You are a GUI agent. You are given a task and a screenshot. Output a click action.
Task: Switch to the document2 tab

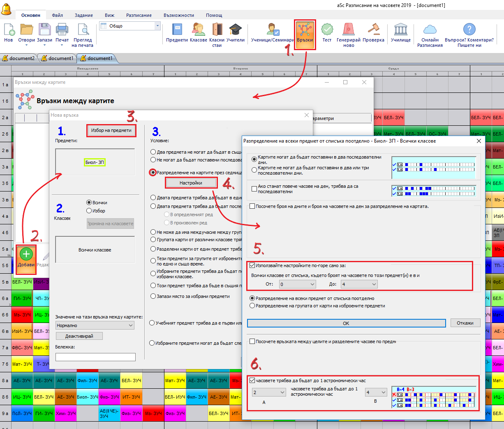pos(19,58)
